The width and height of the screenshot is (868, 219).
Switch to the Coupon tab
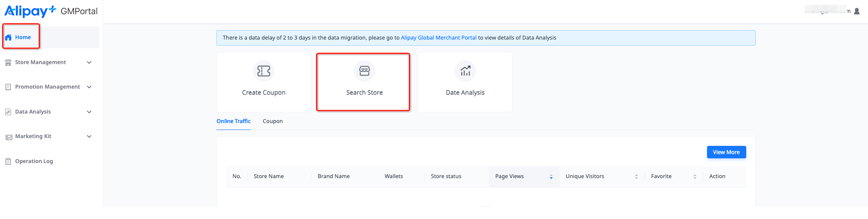pyautogui.click(x=273, y=121)
